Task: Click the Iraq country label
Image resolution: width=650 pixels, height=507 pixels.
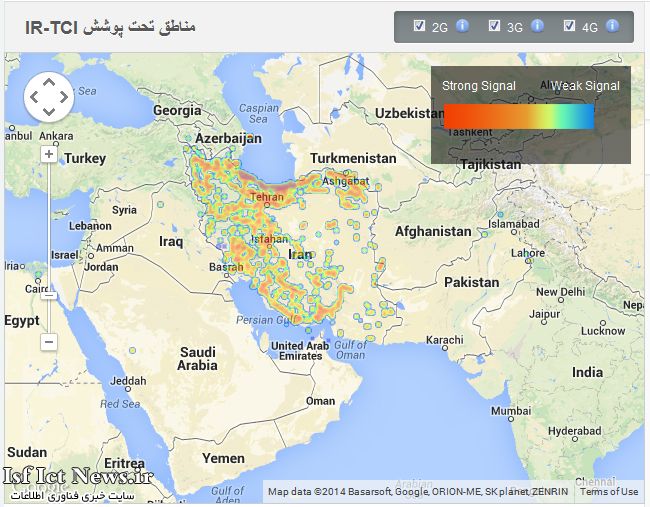Action: tap(171, 241)
